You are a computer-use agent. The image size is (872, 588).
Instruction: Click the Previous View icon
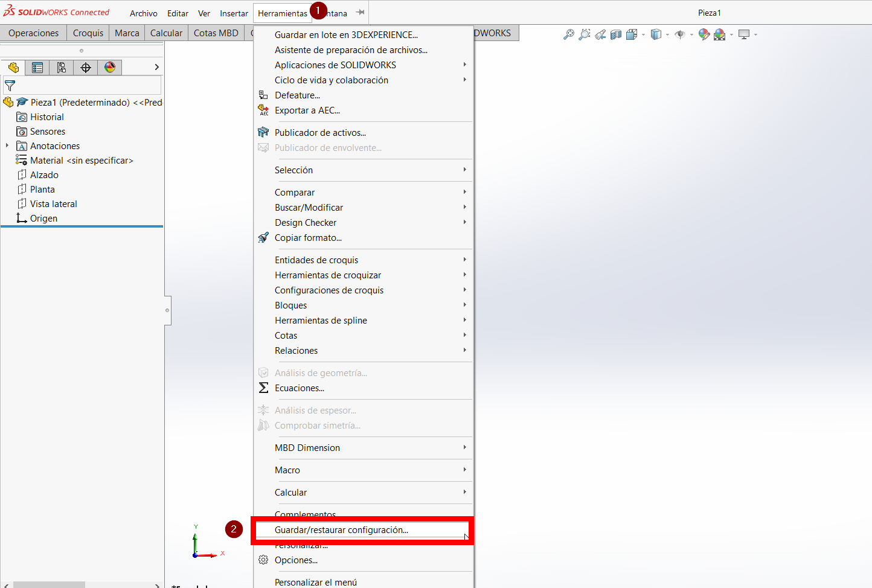click(600, 34)
